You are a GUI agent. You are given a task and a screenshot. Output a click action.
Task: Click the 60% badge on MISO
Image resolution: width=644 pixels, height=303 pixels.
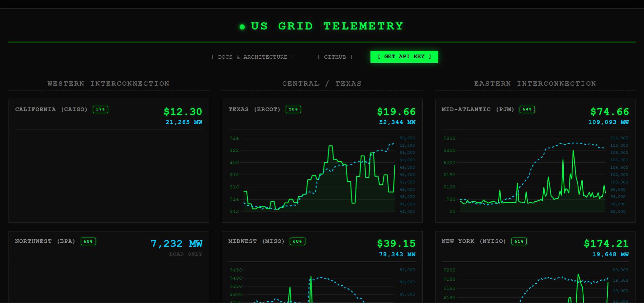point(298,241)
